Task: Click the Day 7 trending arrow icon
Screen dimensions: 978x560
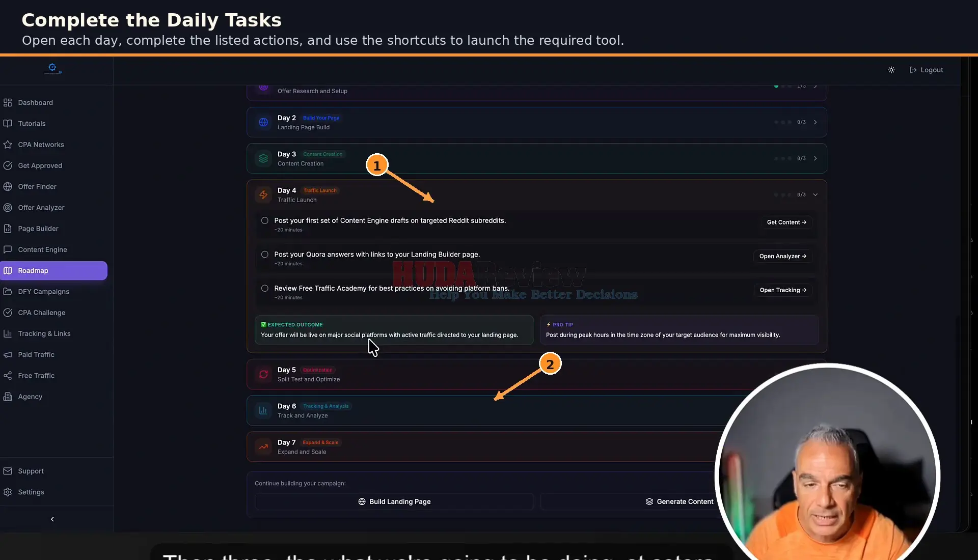Action: [x=263, y=447]
